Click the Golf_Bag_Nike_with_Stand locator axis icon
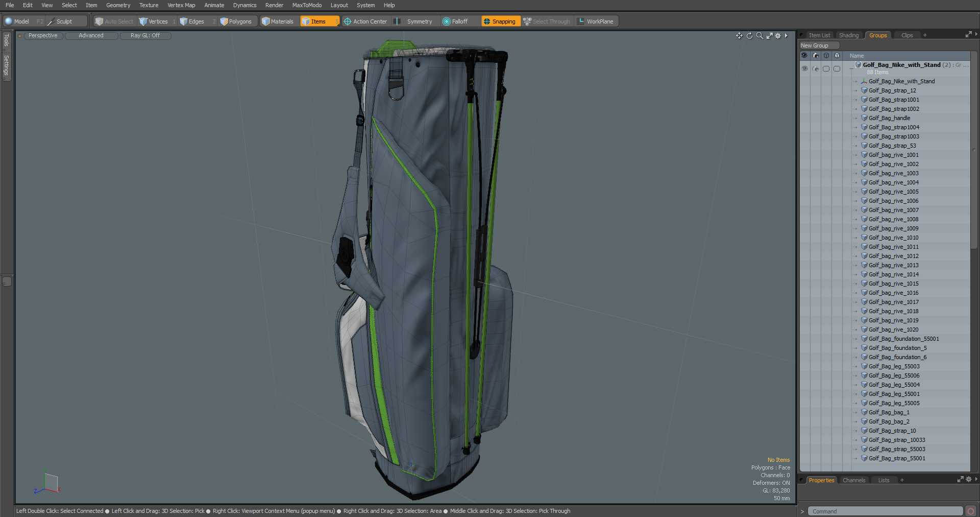 point(864,81)
